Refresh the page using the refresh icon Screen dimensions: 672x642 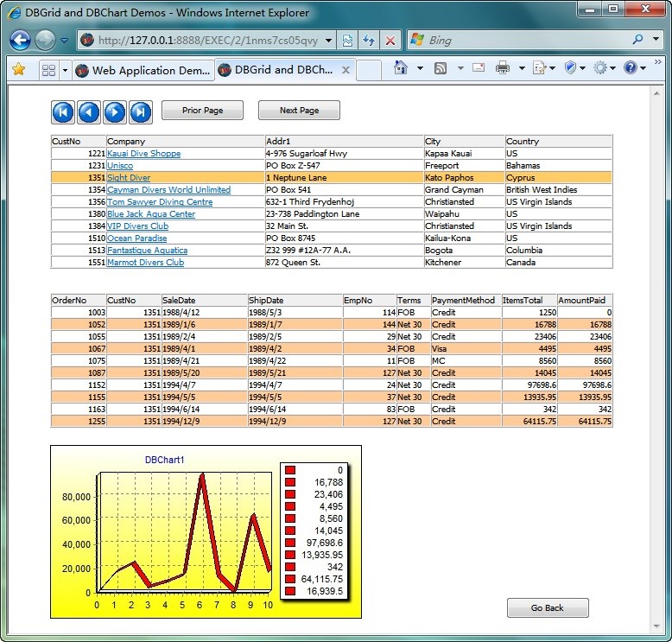[x=369, y=40]
